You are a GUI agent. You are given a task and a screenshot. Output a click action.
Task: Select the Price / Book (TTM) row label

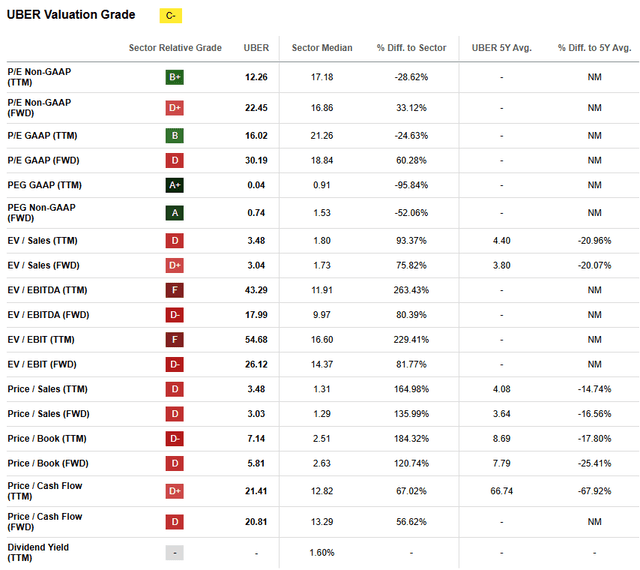(47, 439)
